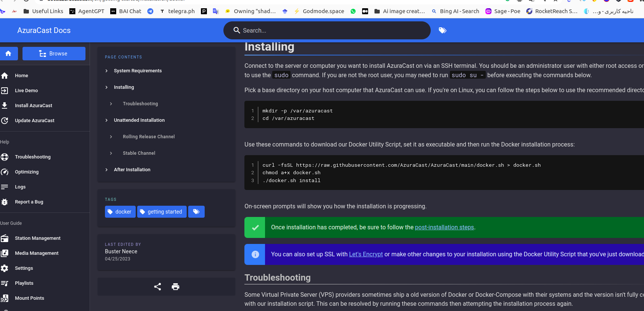Open the BAI Chat bookmark
Screen dimensions: 644x311
(x=126, y=11)
